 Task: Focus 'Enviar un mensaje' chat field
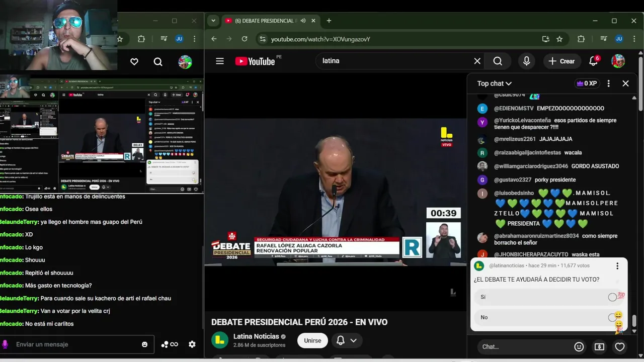pyautogui.click(x=76, y=344)
